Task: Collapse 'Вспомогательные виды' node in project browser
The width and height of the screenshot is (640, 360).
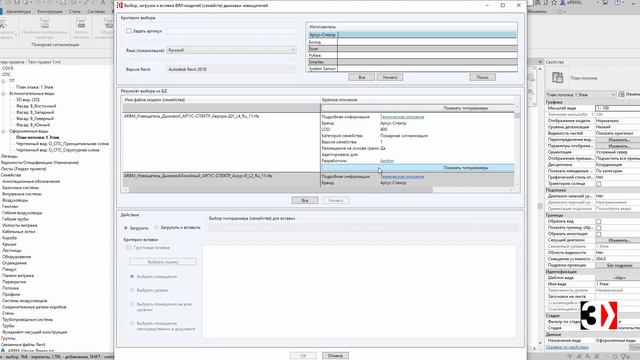Action: (x=4, y=93)
